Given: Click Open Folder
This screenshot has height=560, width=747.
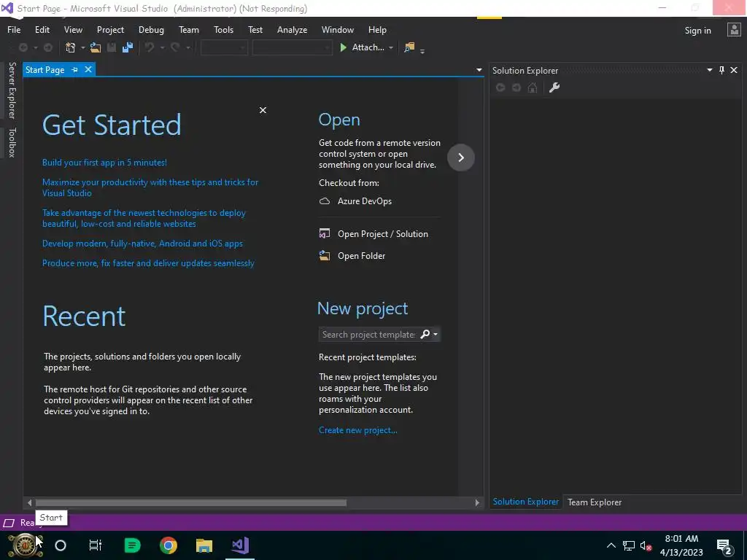Looking at the screenshot, I should coord(352,256).
